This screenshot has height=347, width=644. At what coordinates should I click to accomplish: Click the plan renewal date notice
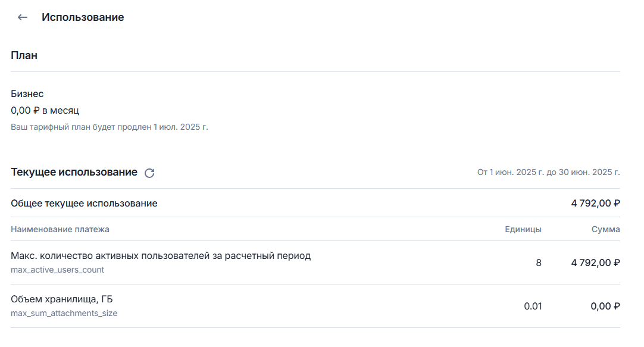(x=110, y=127)
